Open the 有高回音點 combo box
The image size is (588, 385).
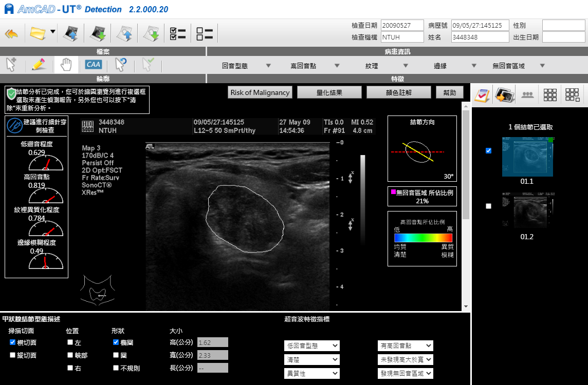click(405, 346)
